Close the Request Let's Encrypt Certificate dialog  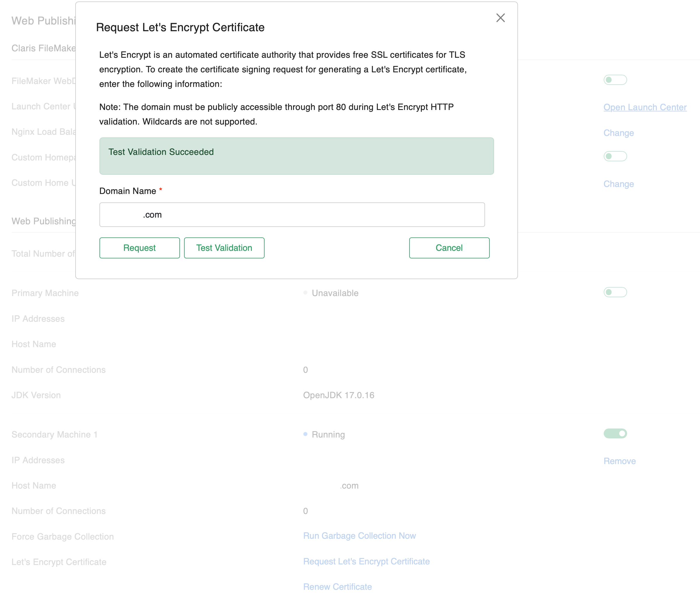501,18
